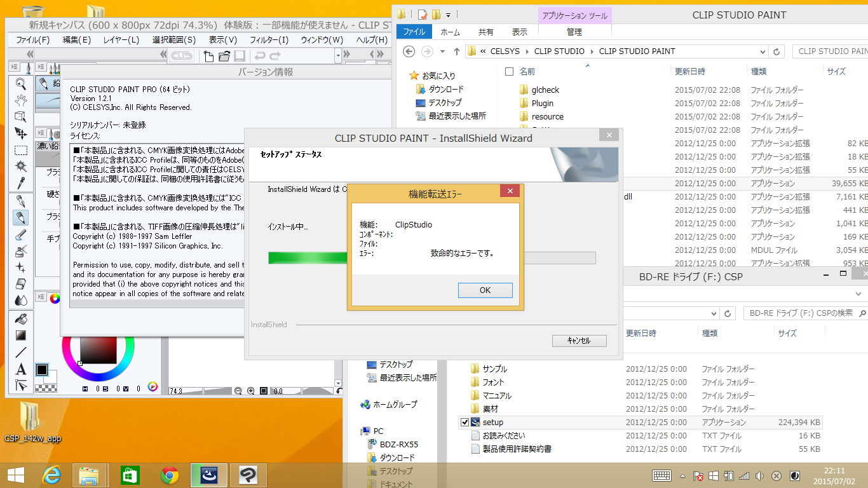
Task: Select the Move Layer tool
Action: point(21,133)
